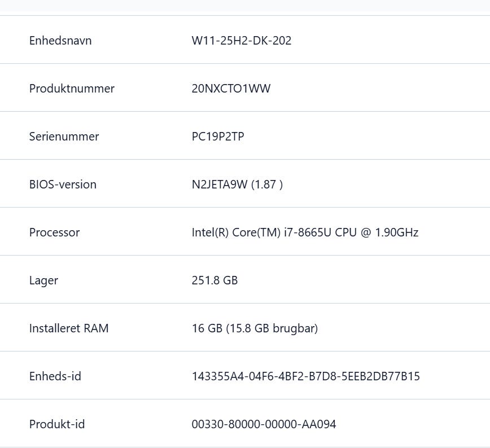The image size is (490, 448).
Task: Select serial number PC19P2TP
Action: [218, 137]
